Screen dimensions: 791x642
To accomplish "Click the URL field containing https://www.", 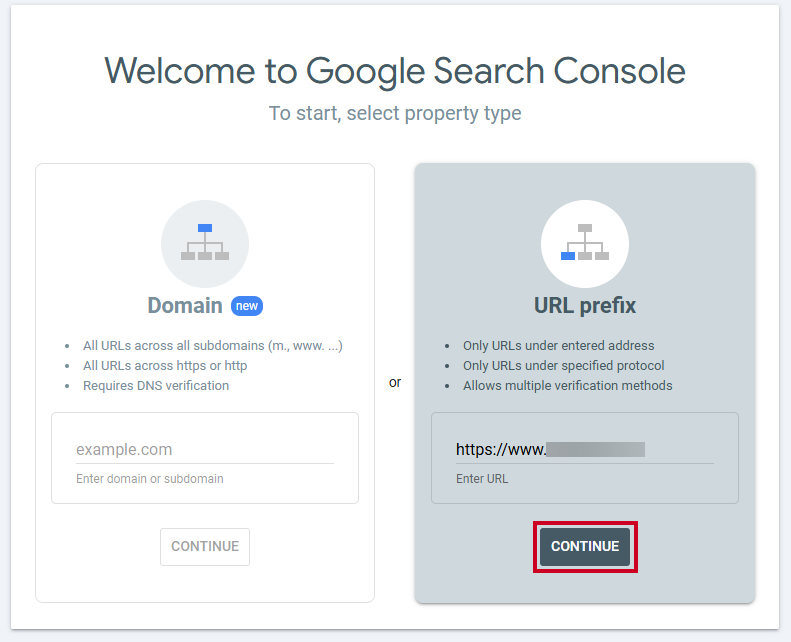I will point(585,449).
